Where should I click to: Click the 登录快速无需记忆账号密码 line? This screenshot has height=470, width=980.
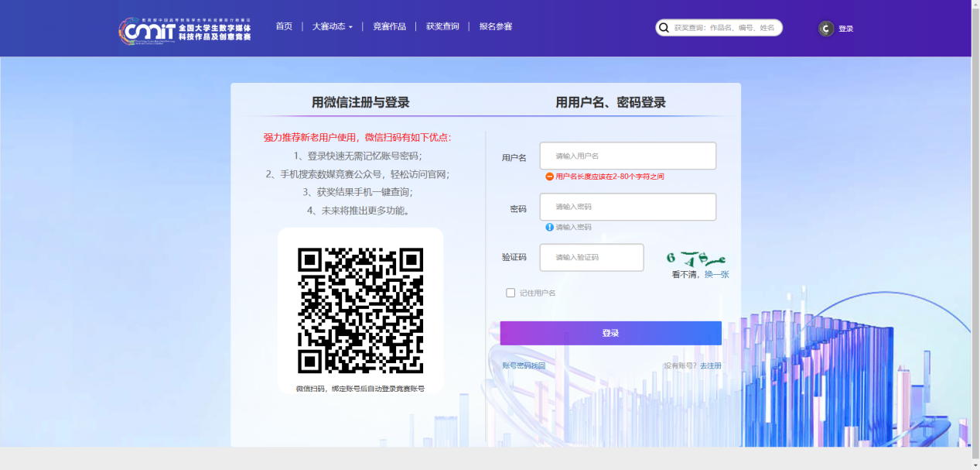(358, 156)
